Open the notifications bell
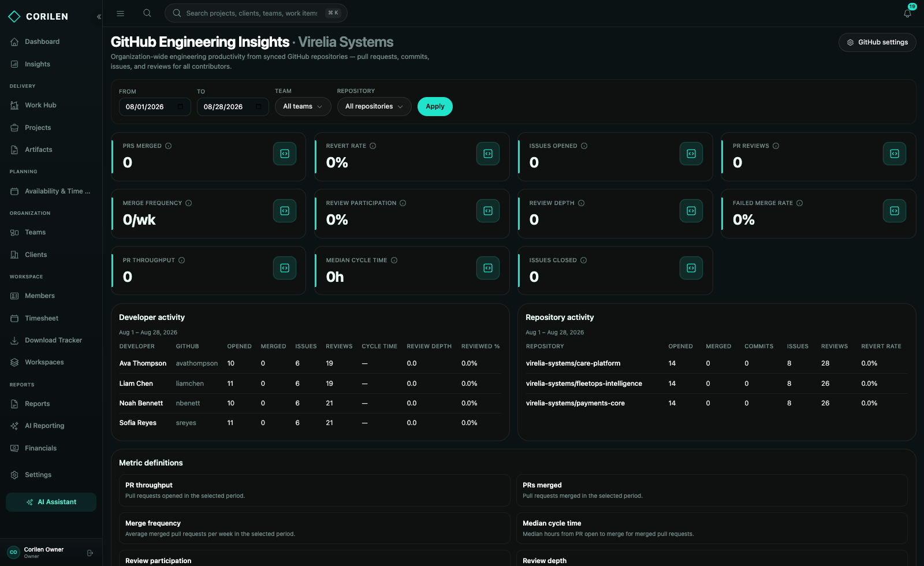 click(x=907, y=13)
